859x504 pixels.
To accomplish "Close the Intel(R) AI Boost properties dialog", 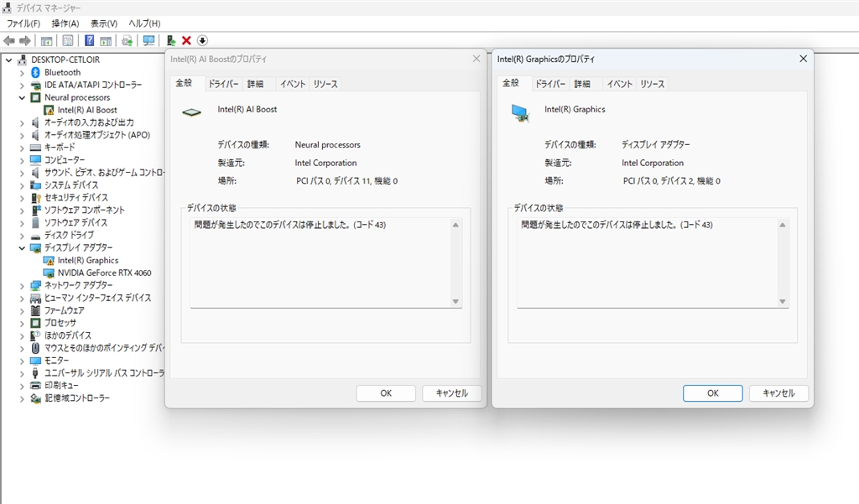I will pos(476,59).
